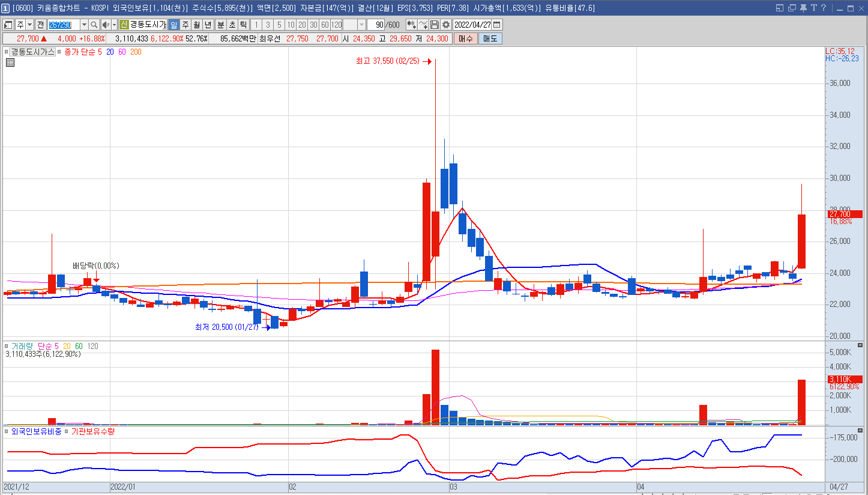Click the save chart floppy icon
Screen dimensions: 868x495
pos(435,25)
